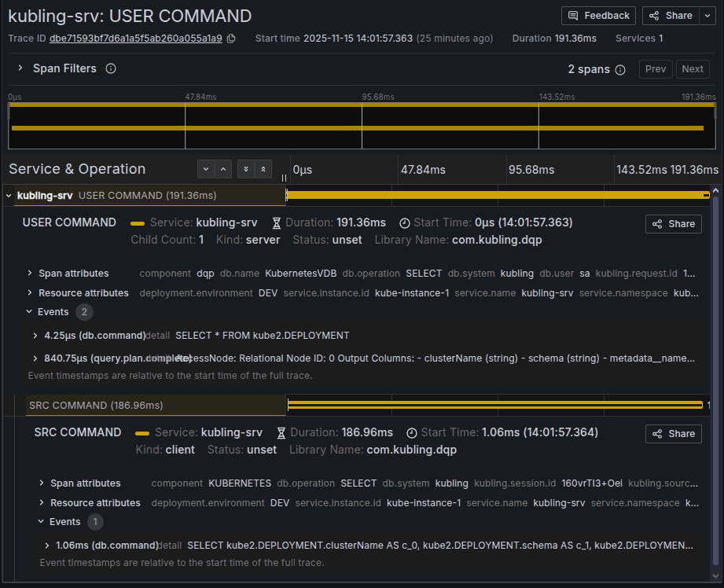
Task: Click the column resize divider beside timeline
Action: 284,178
